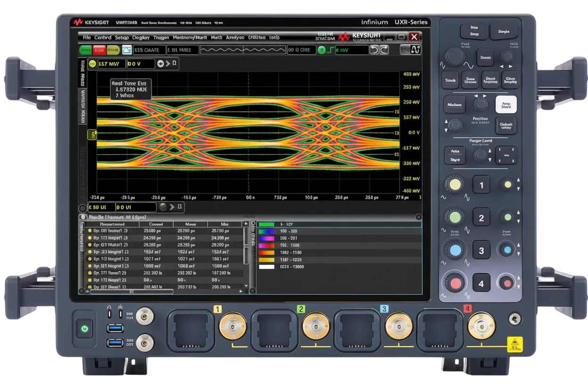
Task: Select the green color grade swatch
Action: point(267,225)
